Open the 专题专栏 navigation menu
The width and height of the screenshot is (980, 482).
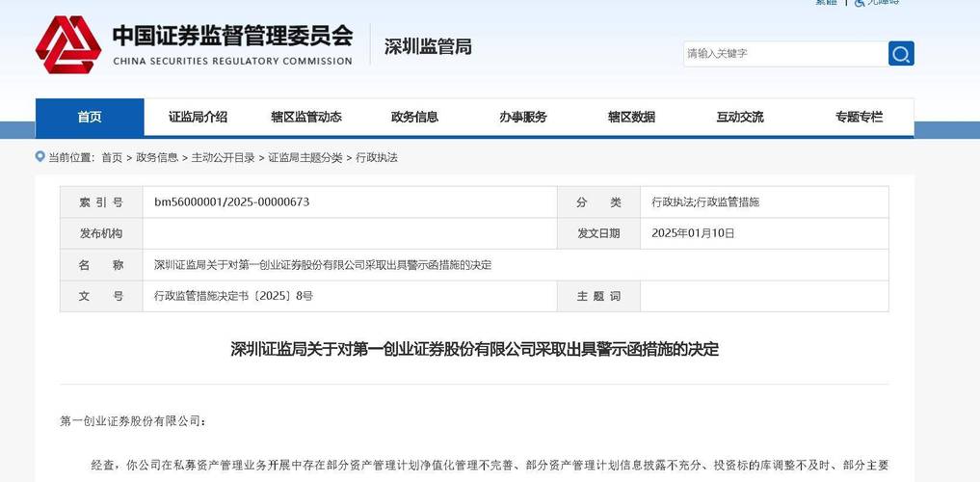[x=860, y=117]
